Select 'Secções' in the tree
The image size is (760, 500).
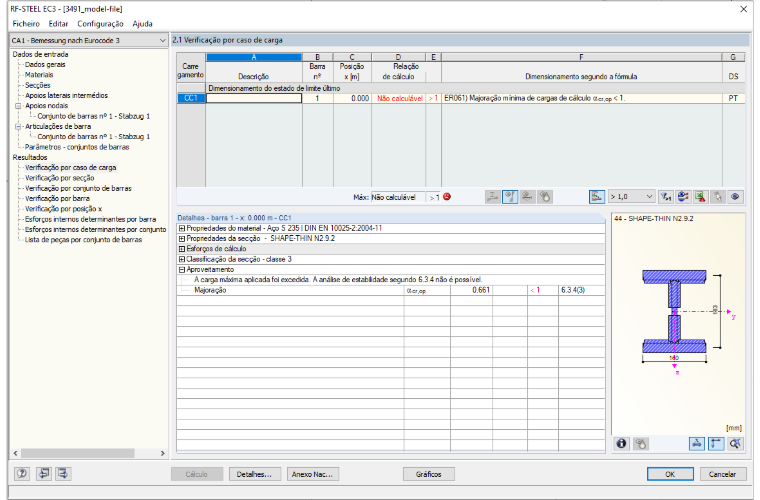(x=38, y=85)
